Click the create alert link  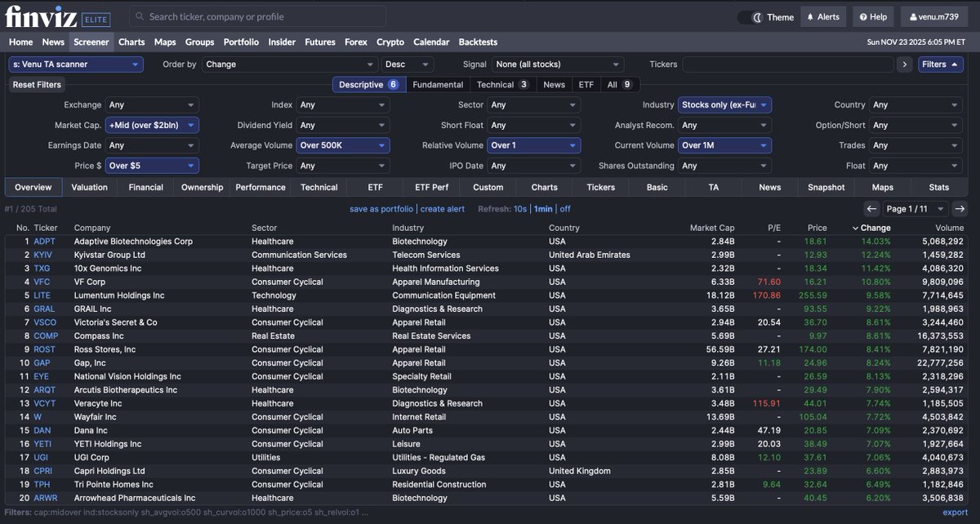tap(443, 209)
